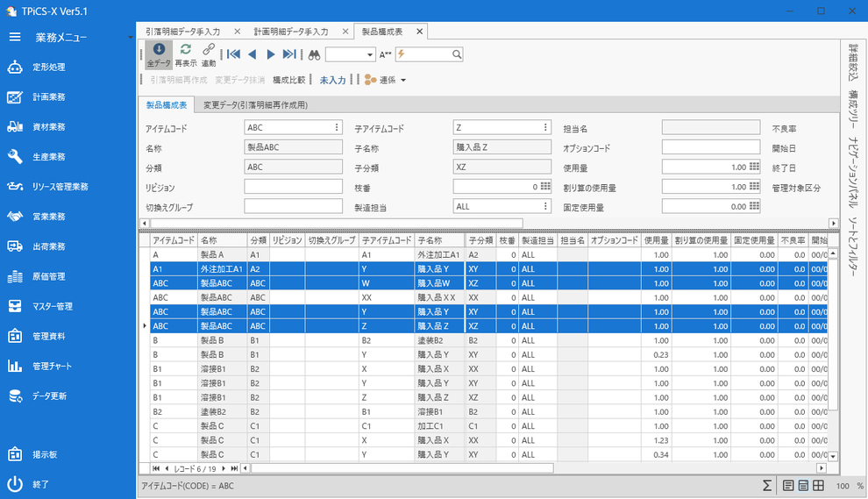868x499 pixels.
Task: Open 使用量 calculator button
Action: click(x=754, y=167)
